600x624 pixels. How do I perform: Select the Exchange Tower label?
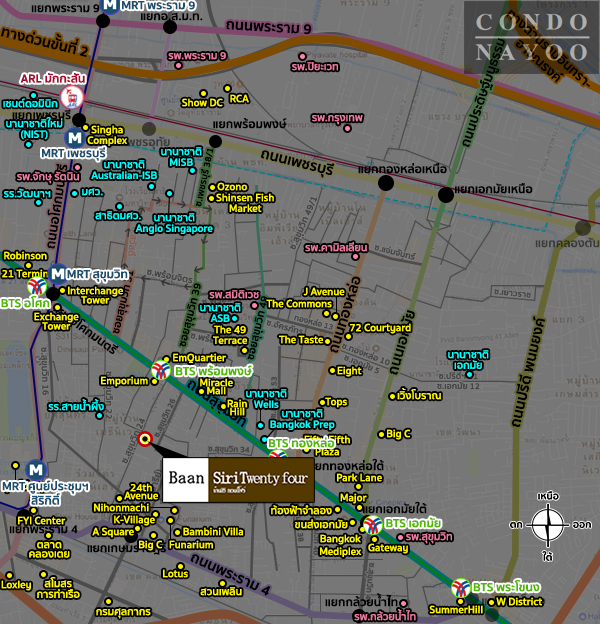pos(56,321)
